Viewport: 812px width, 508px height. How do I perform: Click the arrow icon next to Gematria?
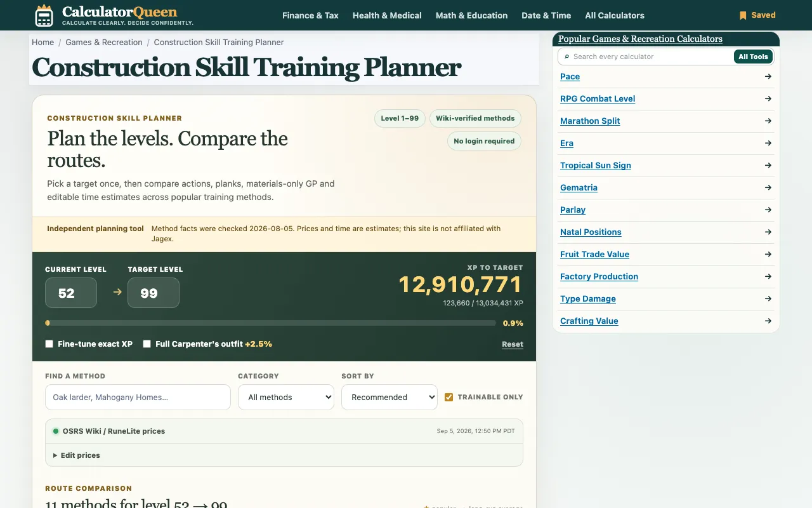(x=768, y=187)
